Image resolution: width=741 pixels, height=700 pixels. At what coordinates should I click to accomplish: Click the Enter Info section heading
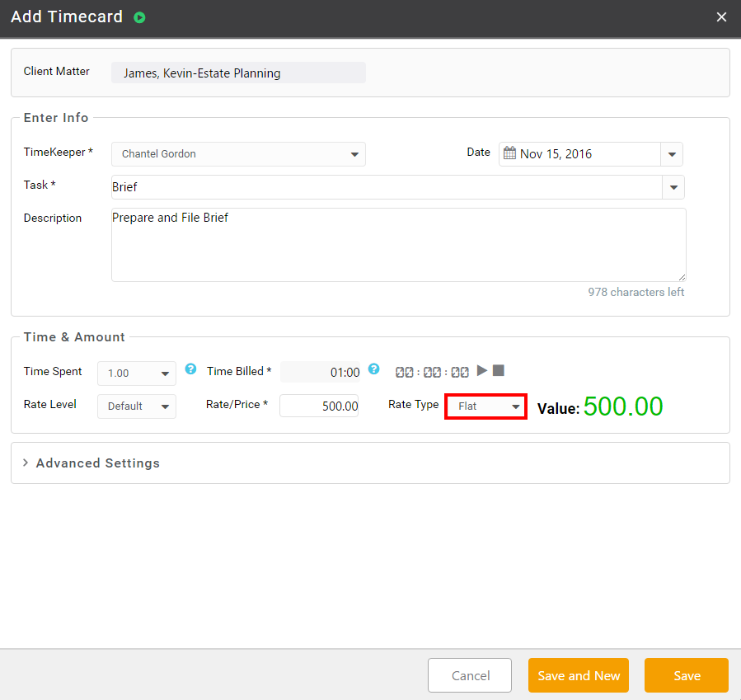point(56,118)
